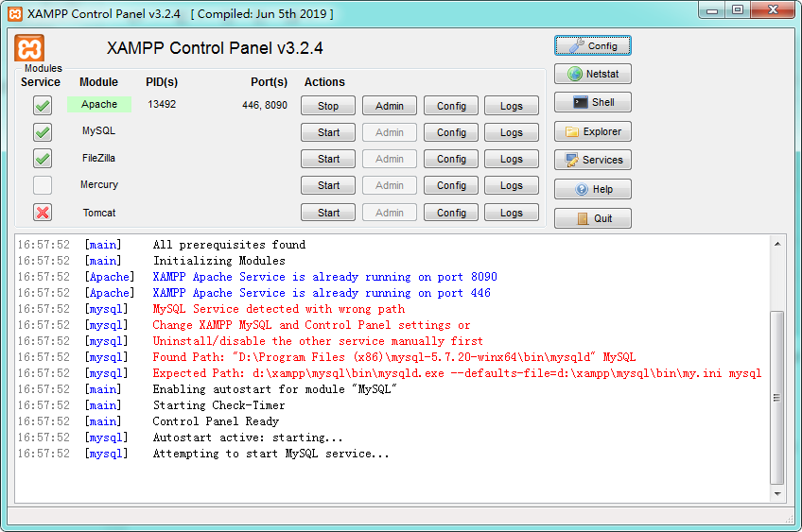Toggle the FileZilla service checkbox
The height and width of the screenshot is (532, 802).
[43, 159]
